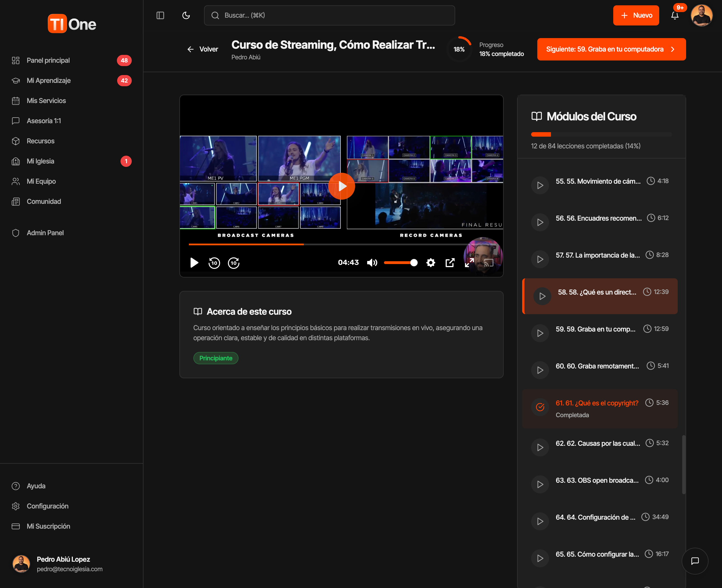Adjust the video volume slider

[400, 263]
